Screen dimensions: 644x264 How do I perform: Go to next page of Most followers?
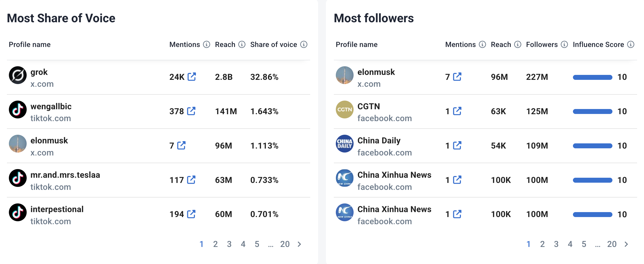[626, 244]
